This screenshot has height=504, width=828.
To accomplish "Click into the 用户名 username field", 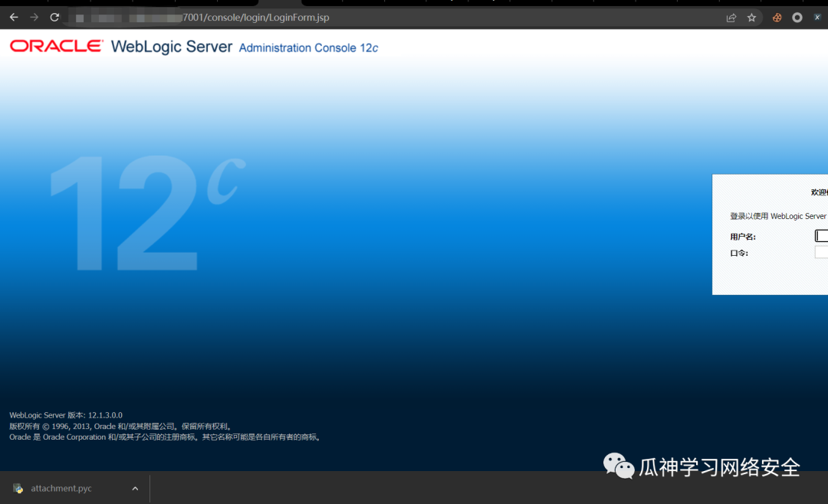I will [x=821, y=236].
